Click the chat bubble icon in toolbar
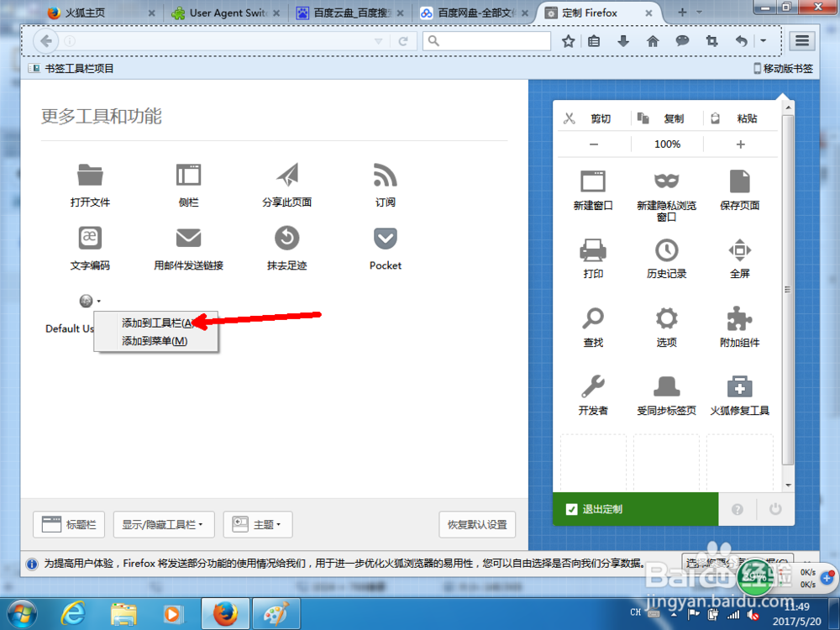 pos(682,40)
